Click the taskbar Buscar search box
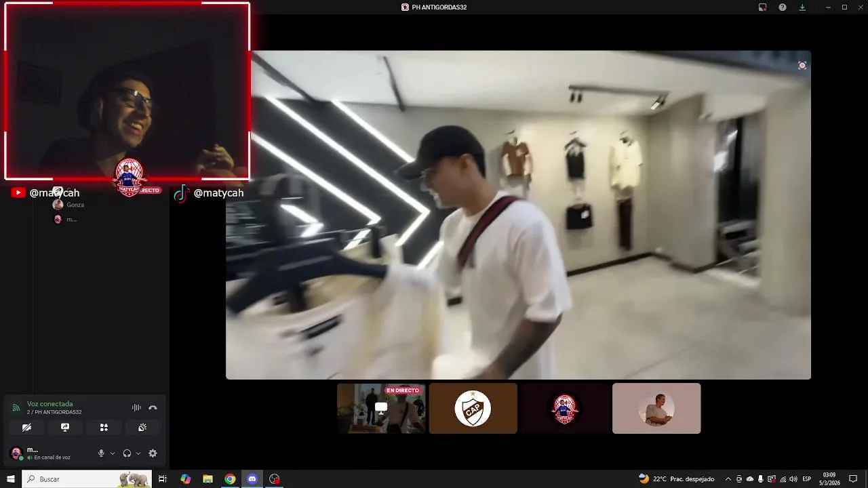 87,479
